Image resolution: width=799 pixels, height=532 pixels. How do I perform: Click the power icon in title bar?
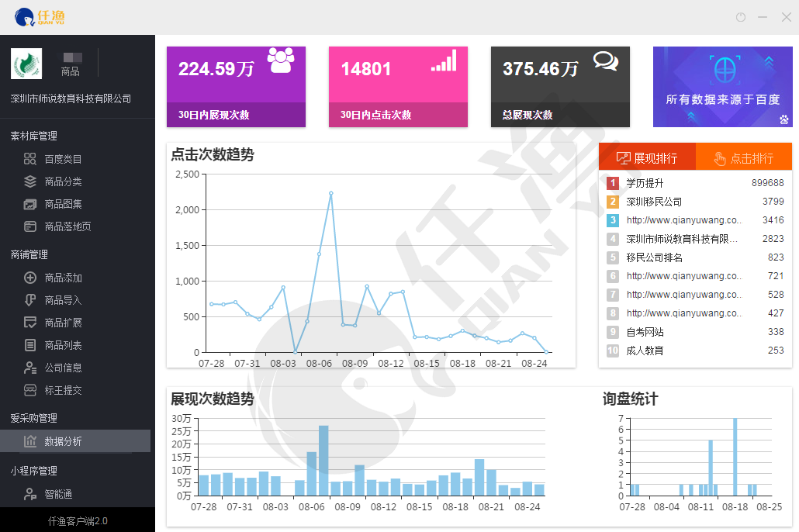click(741, 17)
